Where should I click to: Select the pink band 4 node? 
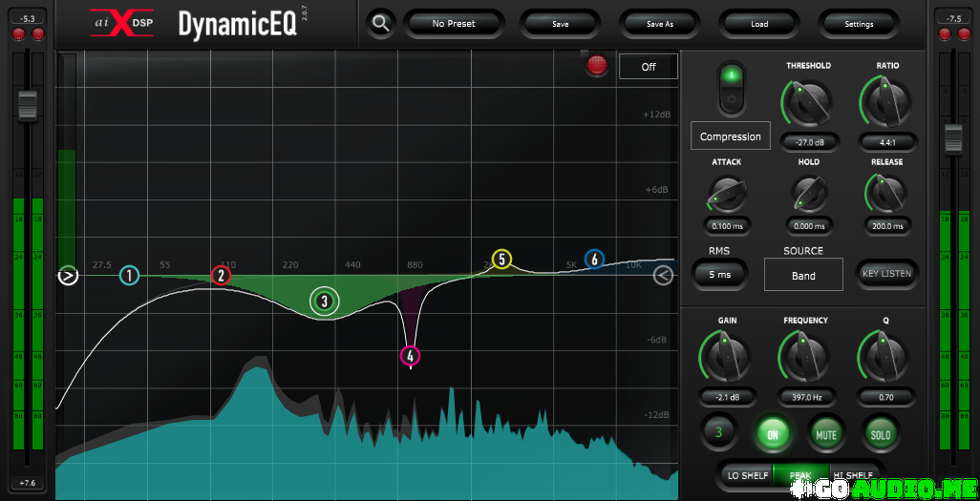click(410, 356)
